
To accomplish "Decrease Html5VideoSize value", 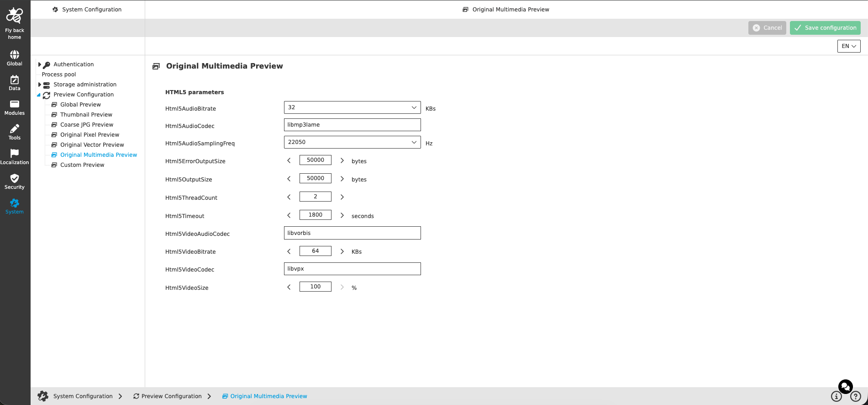I will (289, 287).
